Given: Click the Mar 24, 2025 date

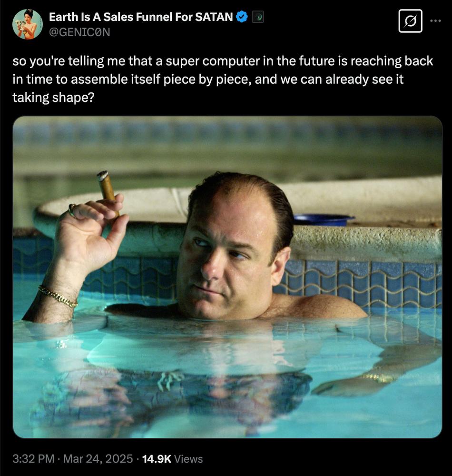Looking at the screenshot, I should pos(98,459).
